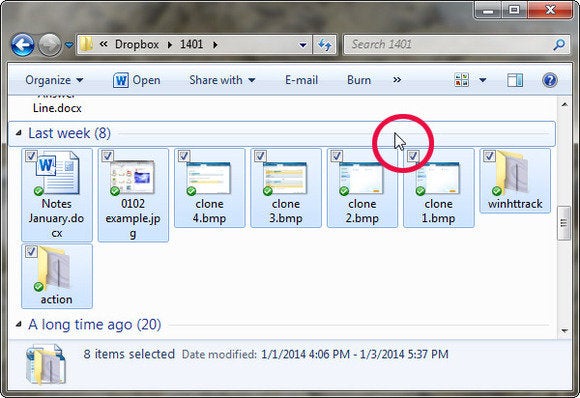Open the Share with menu
Image resolution: width=580 pixels, height=398 pixels.
tap(222, 80)
